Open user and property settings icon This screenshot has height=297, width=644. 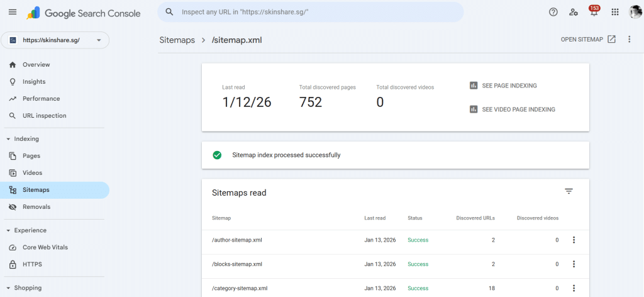pyautogui.click(x=574, y=12)
